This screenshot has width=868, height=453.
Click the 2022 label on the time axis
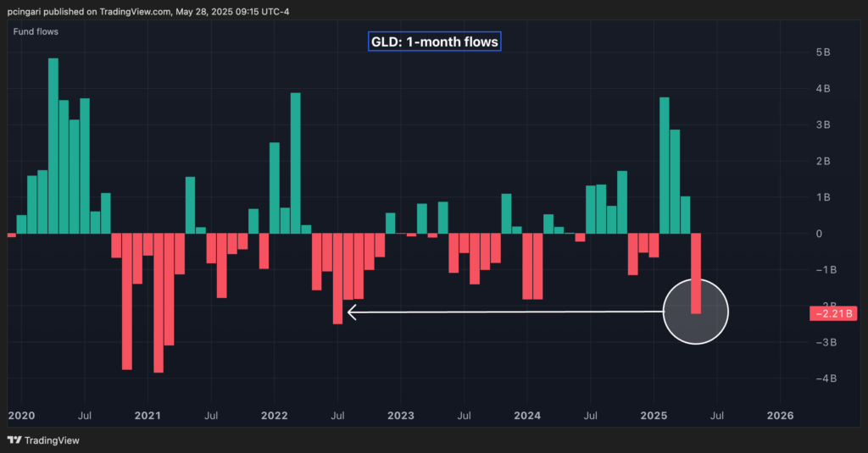click(275, 416)
